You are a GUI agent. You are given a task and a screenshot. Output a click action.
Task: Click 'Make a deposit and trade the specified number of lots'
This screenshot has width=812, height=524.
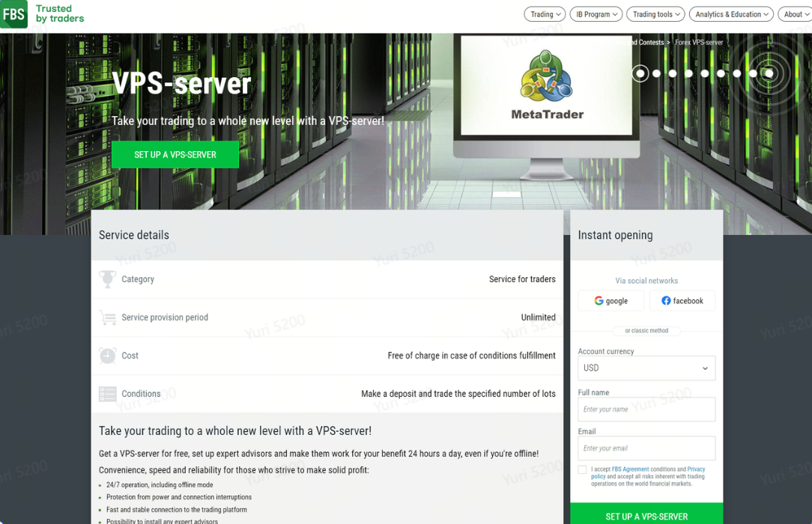point(458,394)
